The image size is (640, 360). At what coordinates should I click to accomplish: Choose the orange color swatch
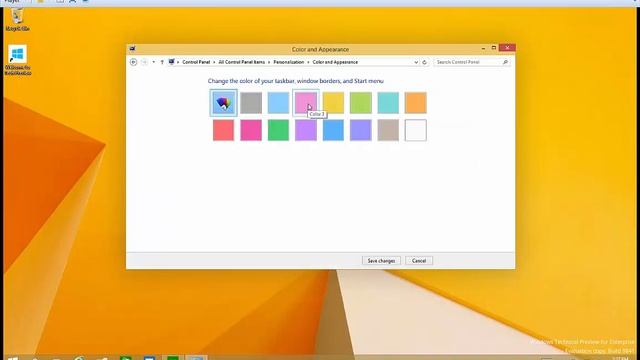416,103
